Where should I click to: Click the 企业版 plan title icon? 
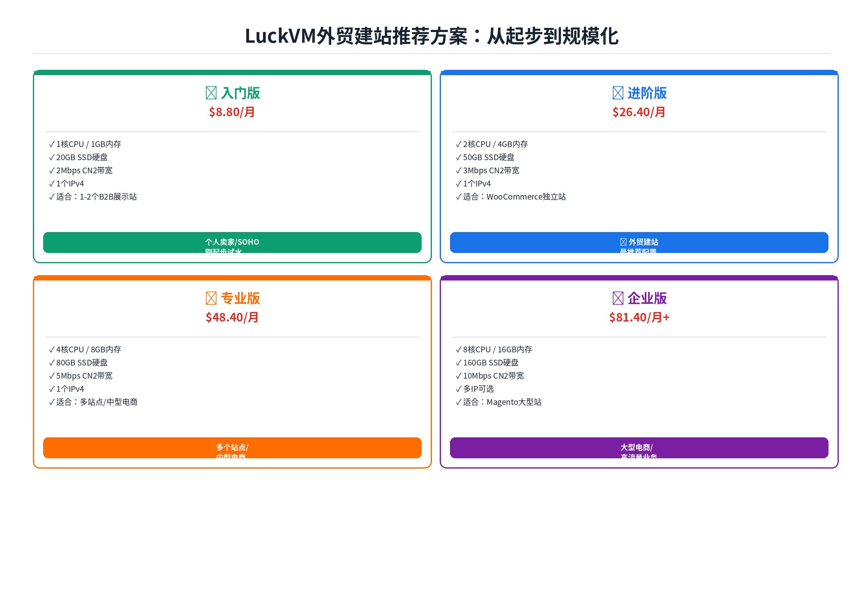(618, 298)
